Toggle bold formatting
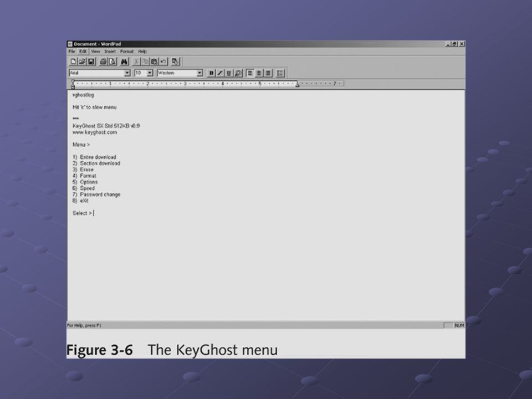This screenshot has width=532, height=399. (x=211, y=73)
